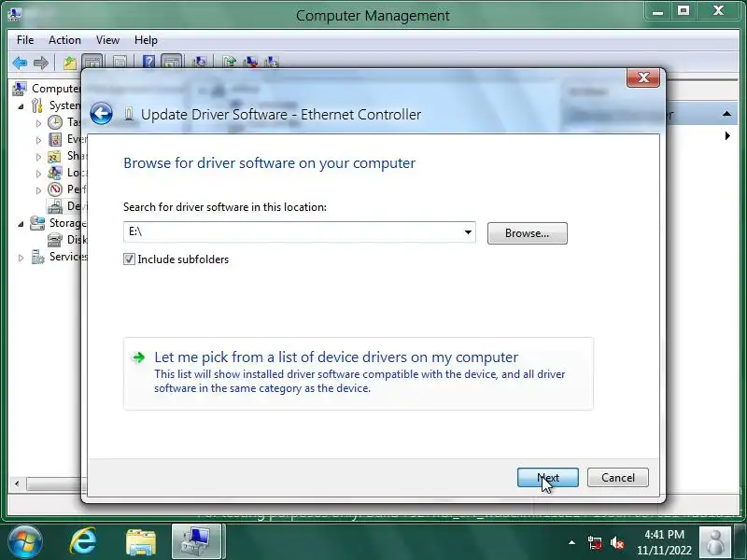Open the File menu
Viewport: 747px width, 560px height.
coord(25,40)
